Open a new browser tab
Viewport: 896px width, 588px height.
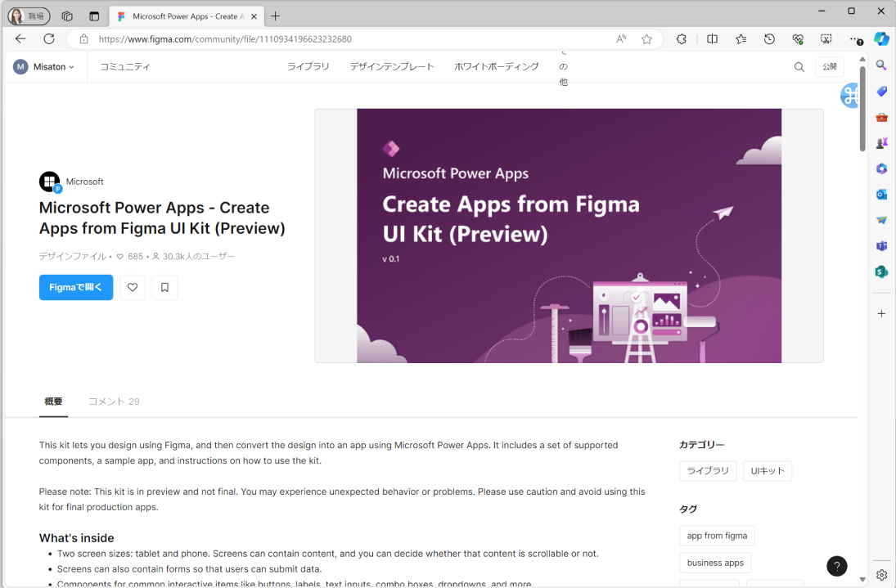276,16
